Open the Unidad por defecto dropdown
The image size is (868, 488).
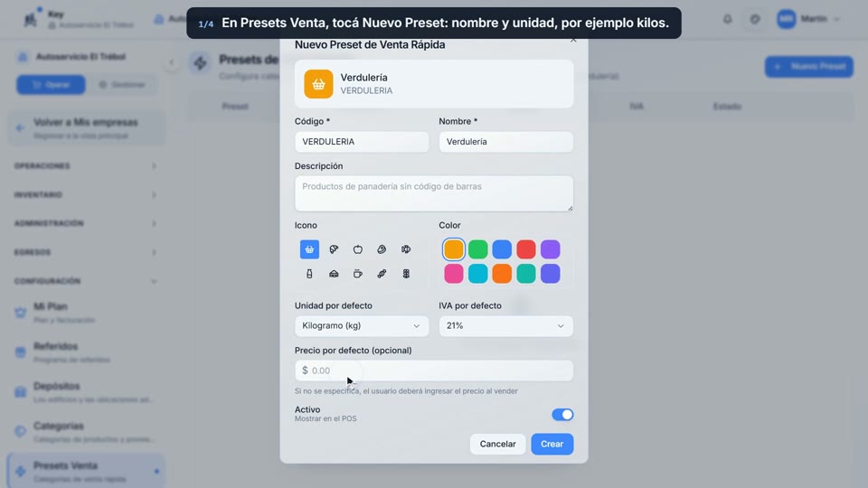click(x=362, y=326)
